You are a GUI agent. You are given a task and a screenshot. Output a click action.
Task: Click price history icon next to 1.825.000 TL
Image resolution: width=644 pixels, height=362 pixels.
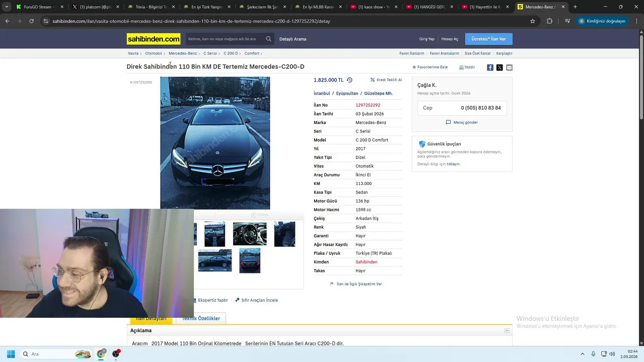[349, 80]
